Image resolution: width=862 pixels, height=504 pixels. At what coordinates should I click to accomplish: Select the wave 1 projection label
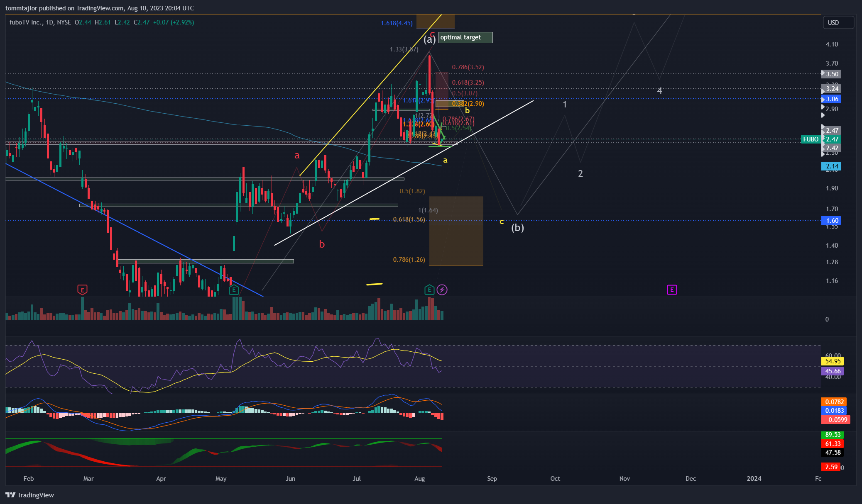pos(565,105)
